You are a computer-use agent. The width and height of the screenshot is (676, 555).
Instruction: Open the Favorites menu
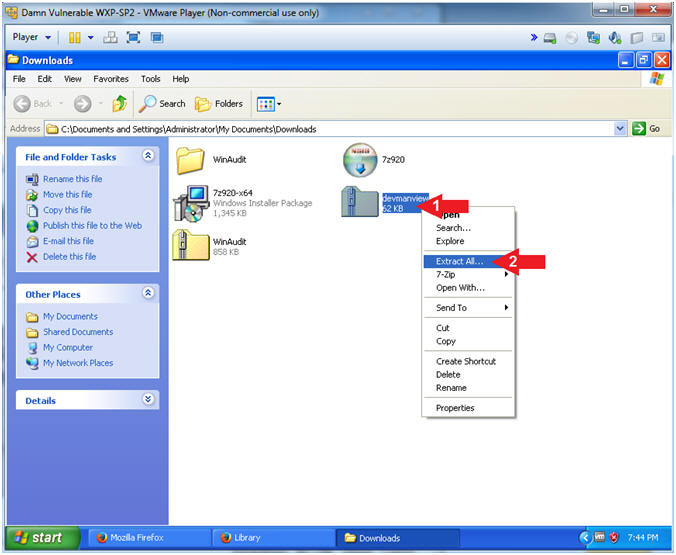[111, 79]
